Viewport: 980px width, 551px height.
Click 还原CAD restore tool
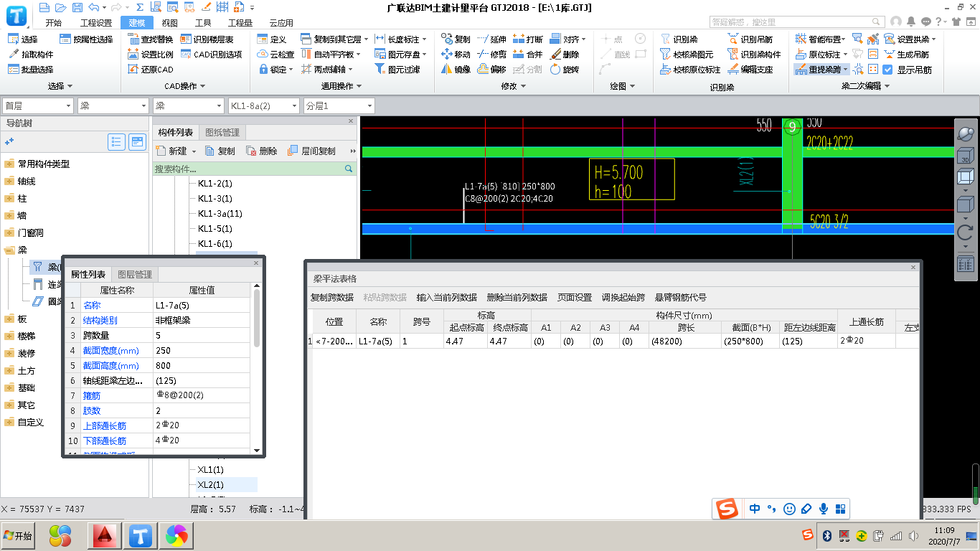pyautogui.click(x=151, y=70)
